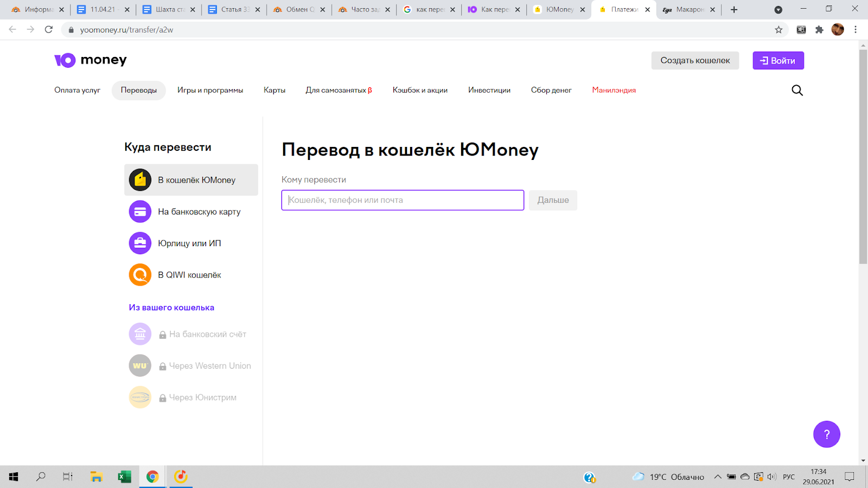Select В кошелёк ЮMoney option
The width and height of the screenshot is (868, 488).
191,180
